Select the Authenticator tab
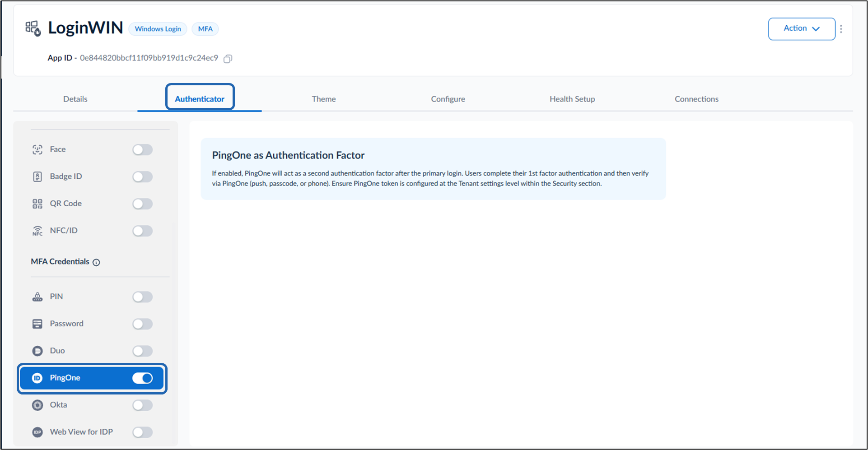Image resolution: width=868 pixels, height=450 pixels. point(200,99)
